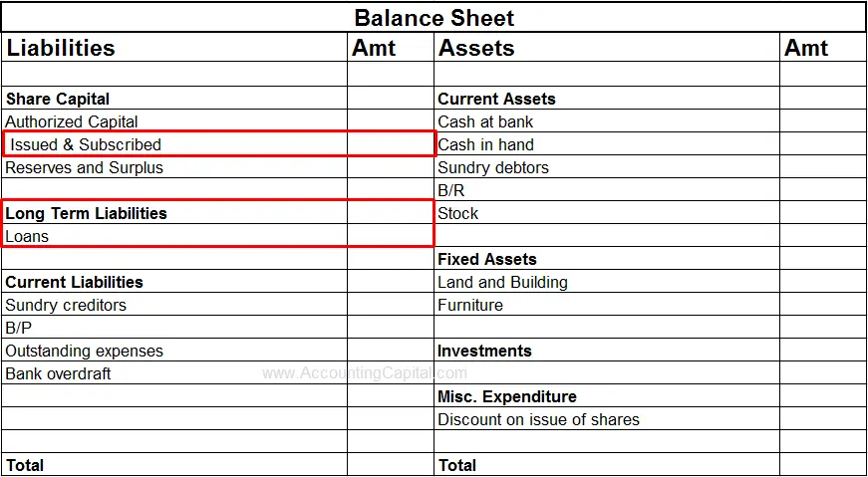Click the Long Term Liabilities heading
This screenshot has height=477, width=868.
click(x=87, y=213)
